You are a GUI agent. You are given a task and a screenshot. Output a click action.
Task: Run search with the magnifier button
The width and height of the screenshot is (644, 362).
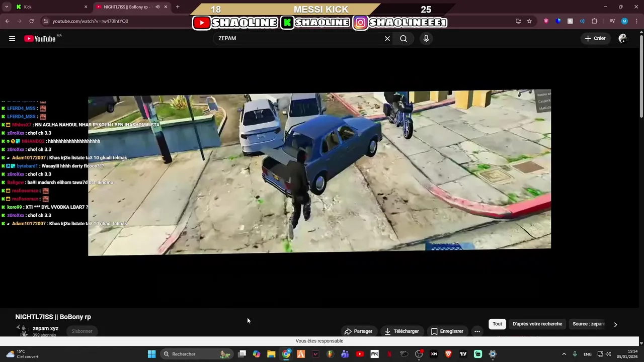[404, 39]
